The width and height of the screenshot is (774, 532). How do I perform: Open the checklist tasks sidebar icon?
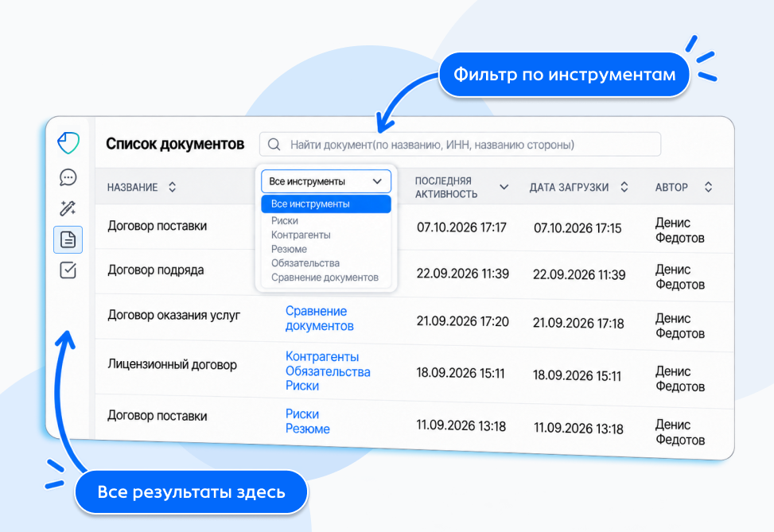pos(68,270)
